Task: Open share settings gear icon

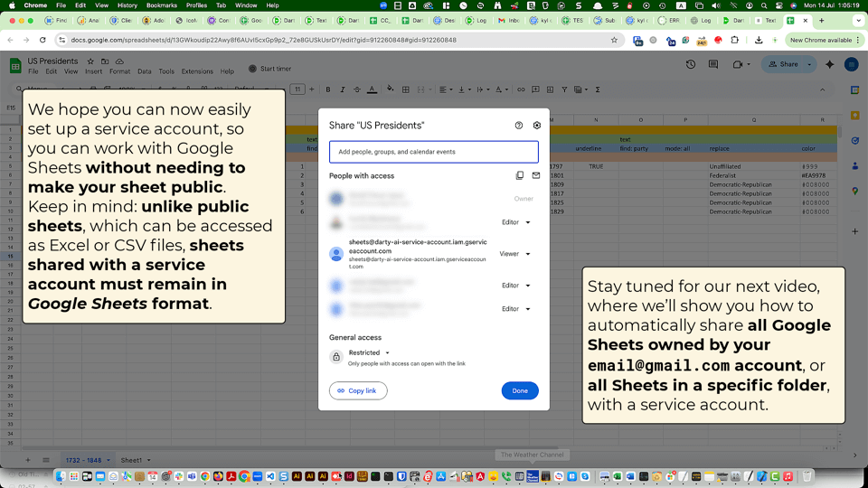Action: tap(536, 126)
